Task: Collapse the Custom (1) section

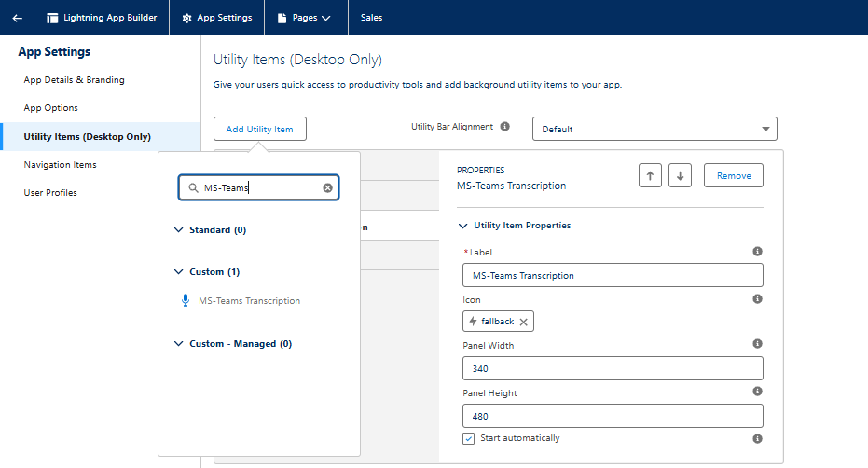Action: pos(180,272)
